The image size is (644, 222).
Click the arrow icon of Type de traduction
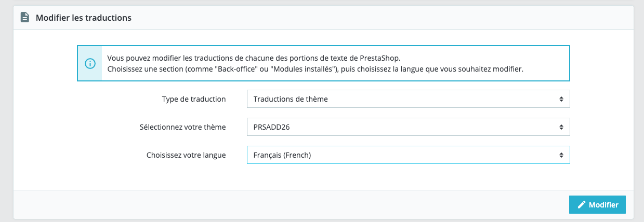pyautogui.click(x=561, y=99)
